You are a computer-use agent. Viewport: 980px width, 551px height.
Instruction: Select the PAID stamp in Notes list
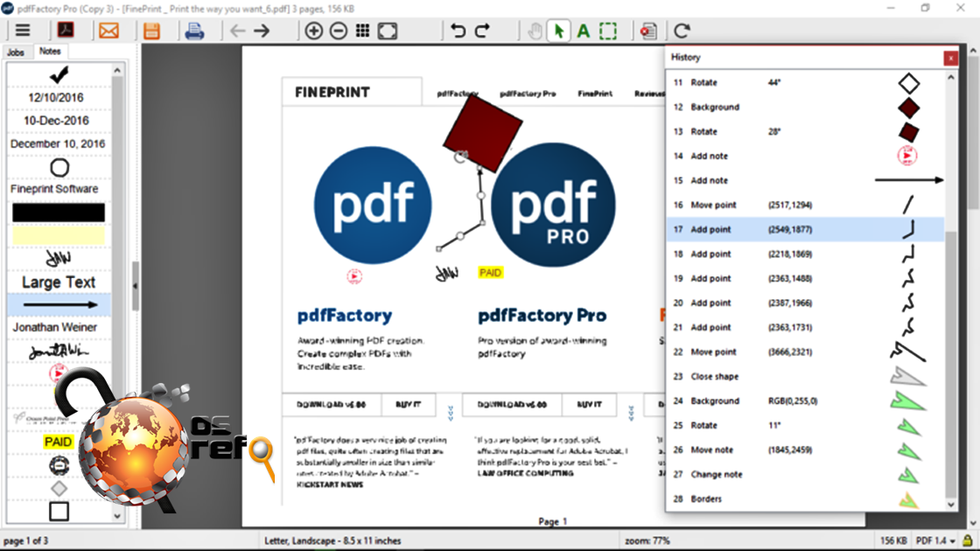click(x=58, y=442)
